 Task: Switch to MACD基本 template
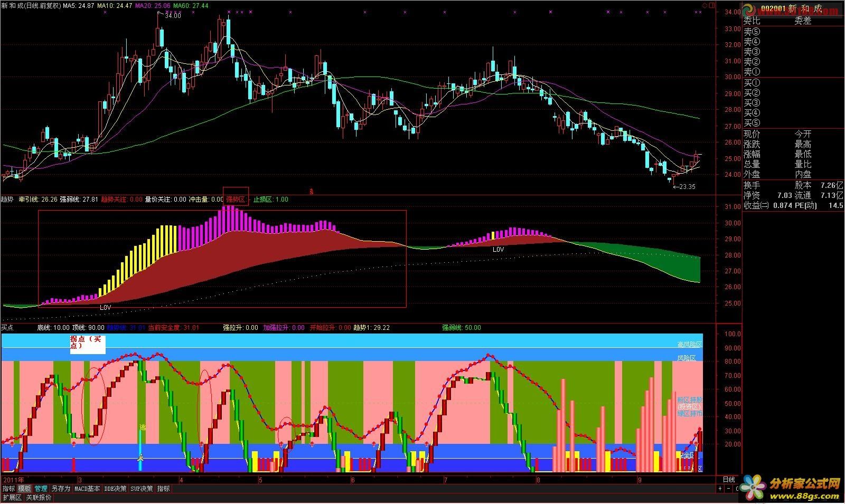click(87, 489)
